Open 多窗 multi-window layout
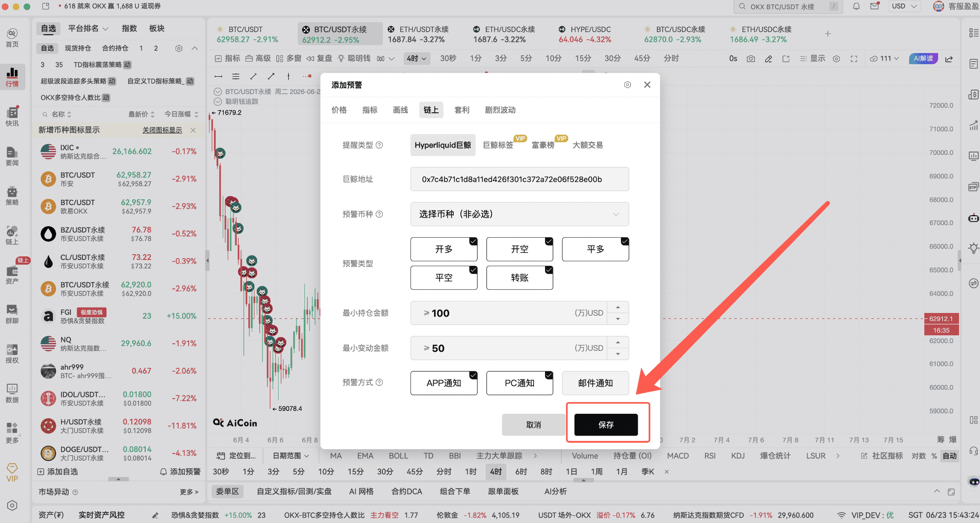Viewport: 980px width, 523px height. click(288, 58)
